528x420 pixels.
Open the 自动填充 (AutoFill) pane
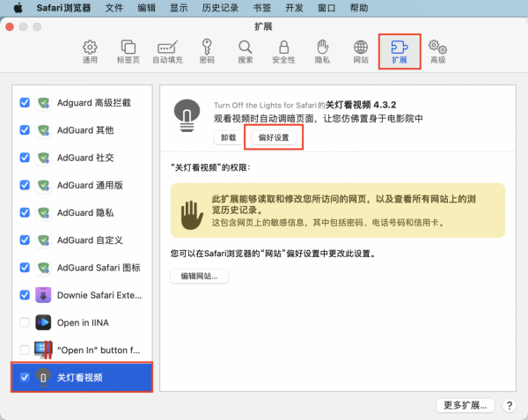(x=167, y=52)
